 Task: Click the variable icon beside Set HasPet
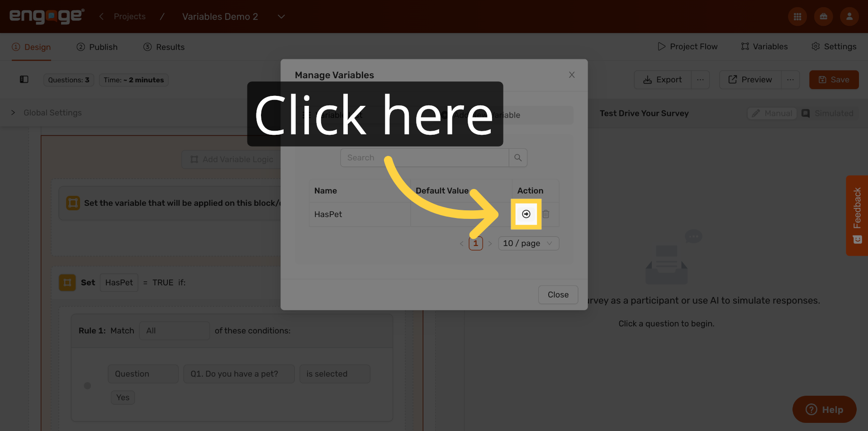67,283
